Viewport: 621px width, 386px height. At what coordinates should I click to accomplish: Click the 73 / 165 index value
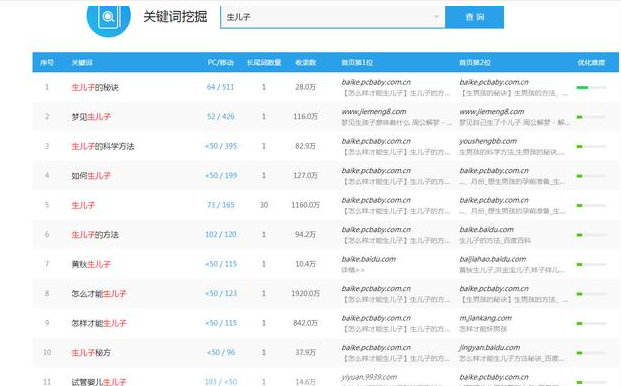point(220,205)
